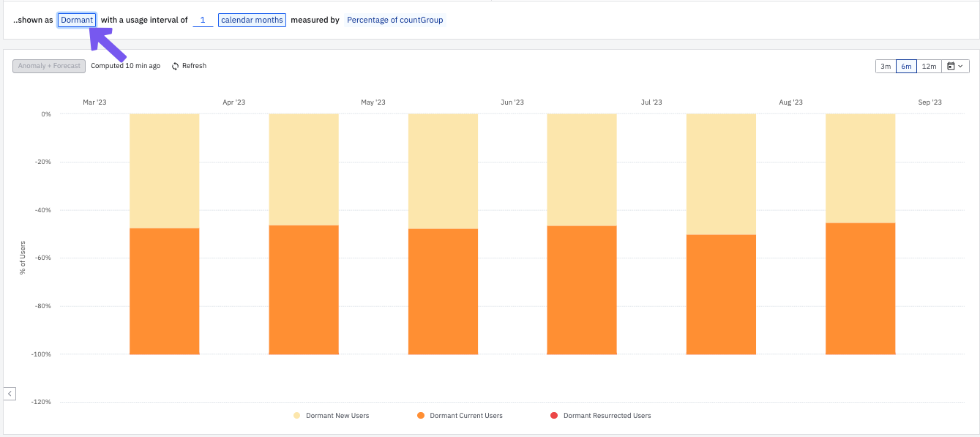Click the Dormant Resurrected Users legend dot
Image resolution: width=980 pixels, height=437 pixels.
[556, 415]
